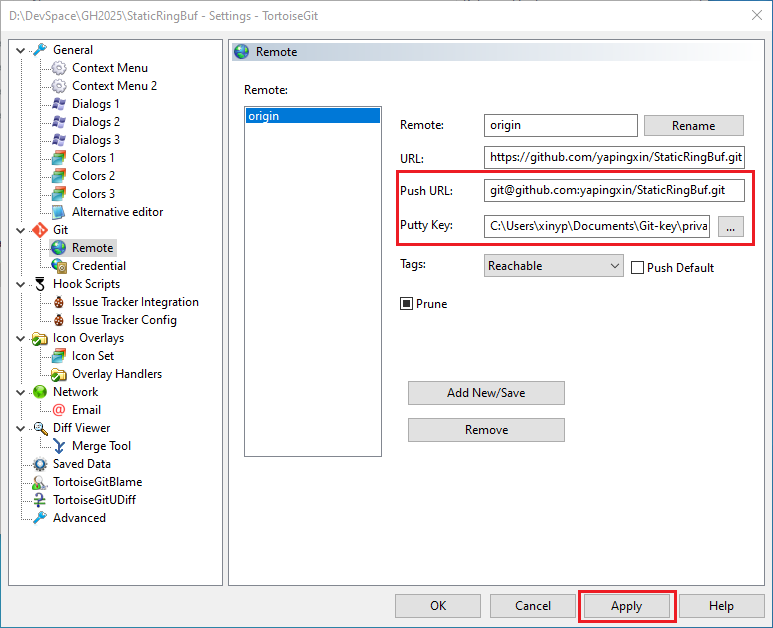The width and height of the screenshot is (773, 628).
Task: Click the TortoiseGitUDiff icon
Action: pyautogui.click(x=40, y=500)
